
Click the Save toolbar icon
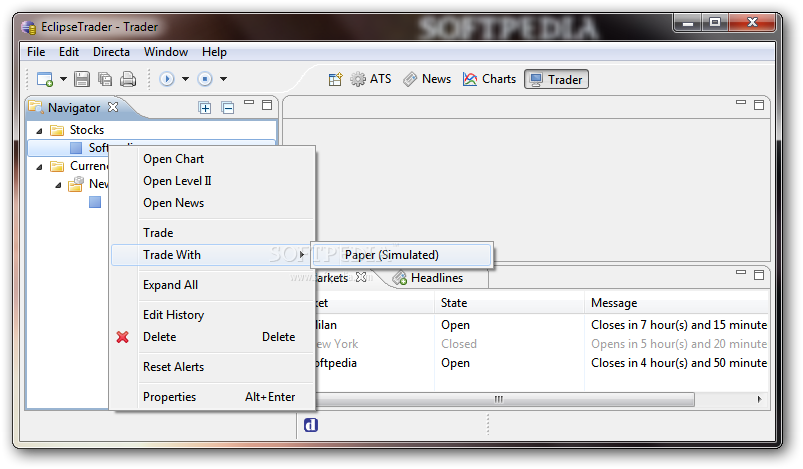coord(82,79)
